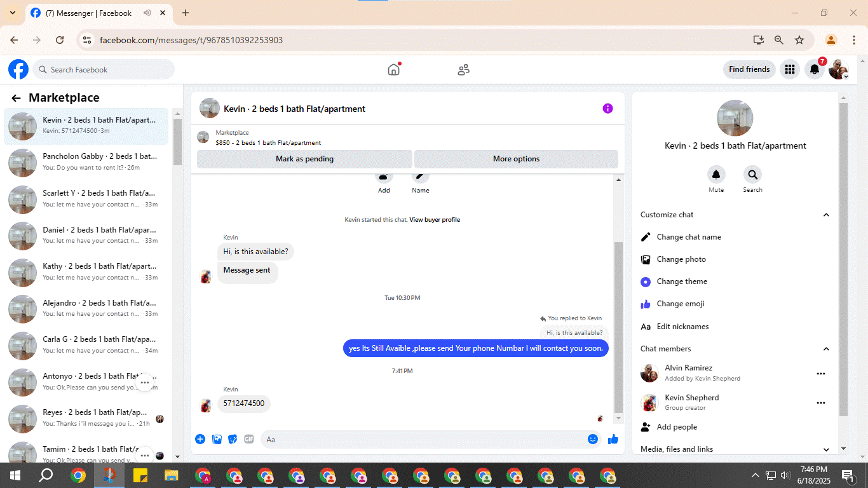Open the Facebook menu grid icon
The width and height of the screenshot is (868, 488).
click(789, 69)
